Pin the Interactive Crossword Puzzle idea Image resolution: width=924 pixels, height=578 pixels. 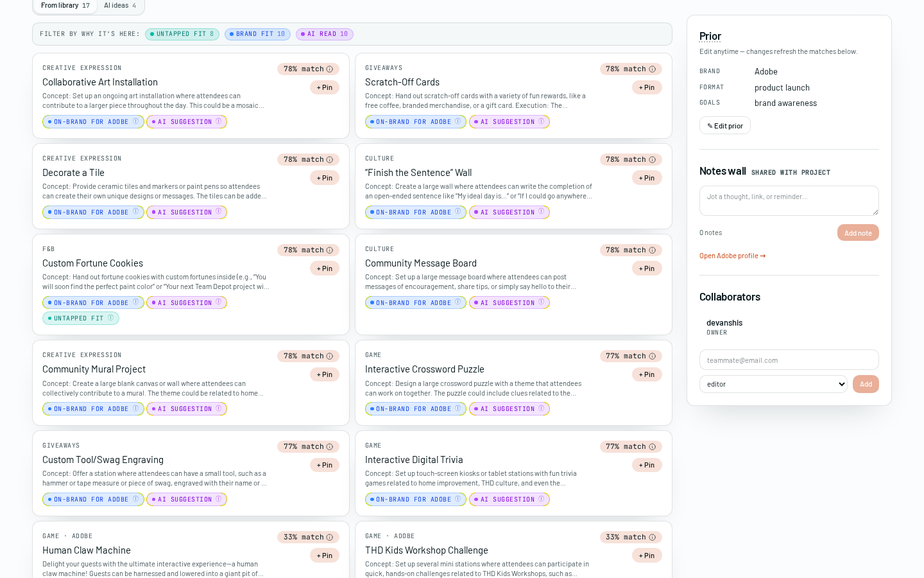[647, 374]
